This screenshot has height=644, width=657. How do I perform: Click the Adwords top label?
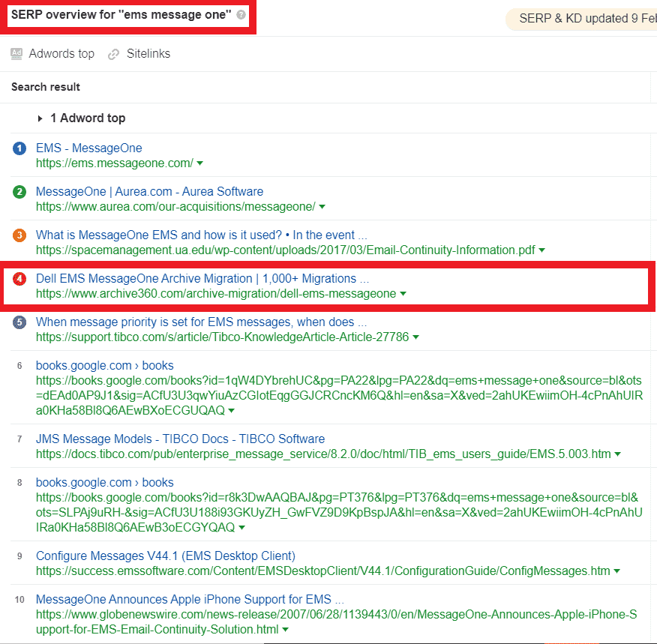point(61,53)
